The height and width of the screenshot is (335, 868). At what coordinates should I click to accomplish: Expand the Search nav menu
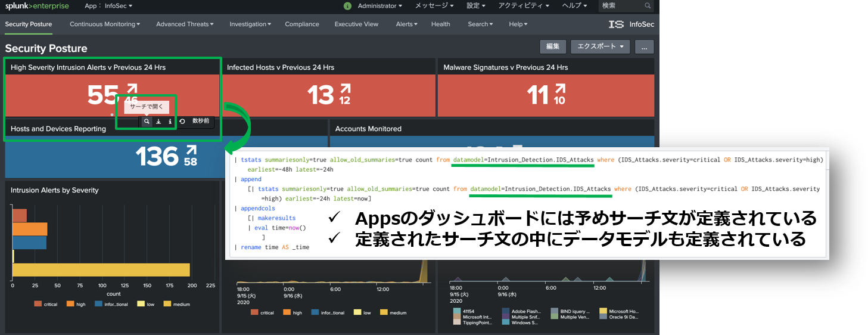tap(480, 24)
